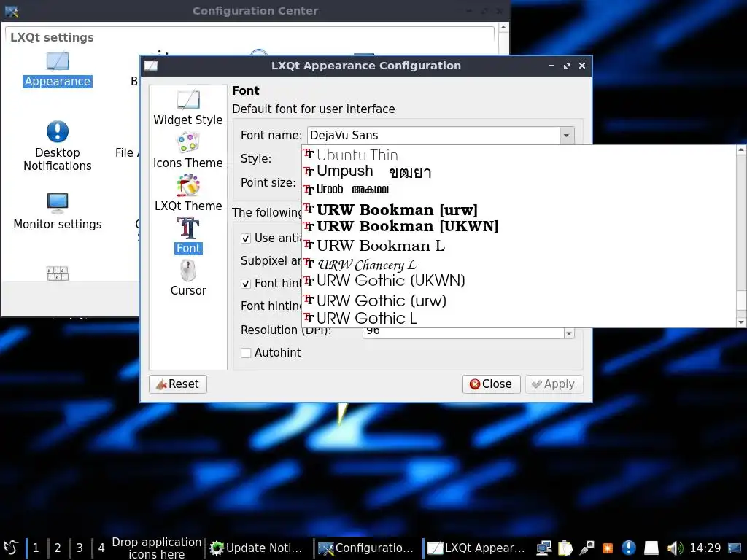This screenshot has width=747, height=560.
Task: Open Widget Style settings page
Action: [187, 108]
